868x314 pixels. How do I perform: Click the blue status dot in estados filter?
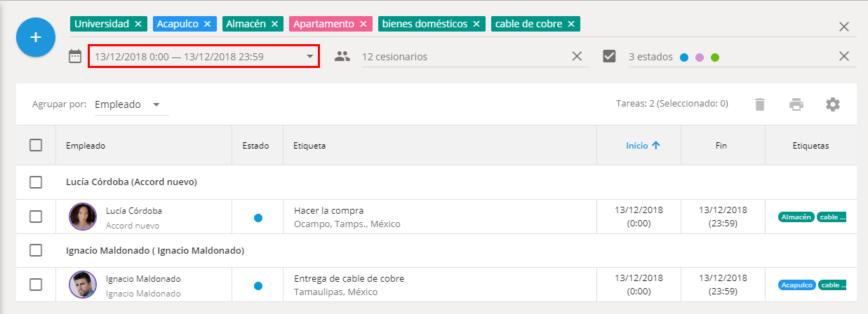click(x=684, y=57)
